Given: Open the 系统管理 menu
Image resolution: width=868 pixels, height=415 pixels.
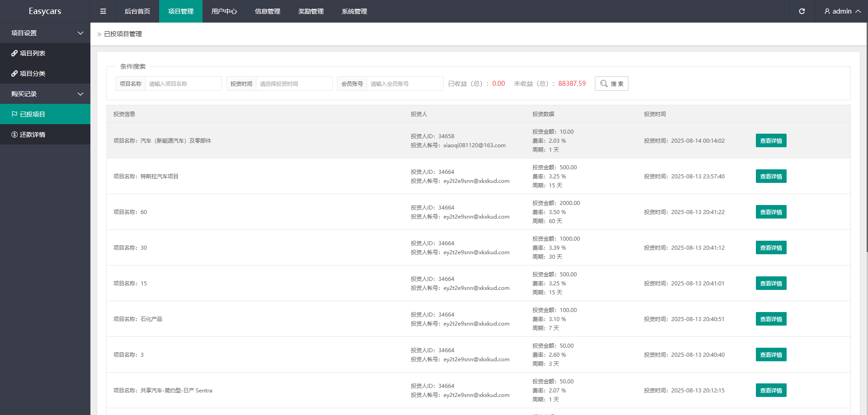Looking at the screenshot, I should coord(354,11).
